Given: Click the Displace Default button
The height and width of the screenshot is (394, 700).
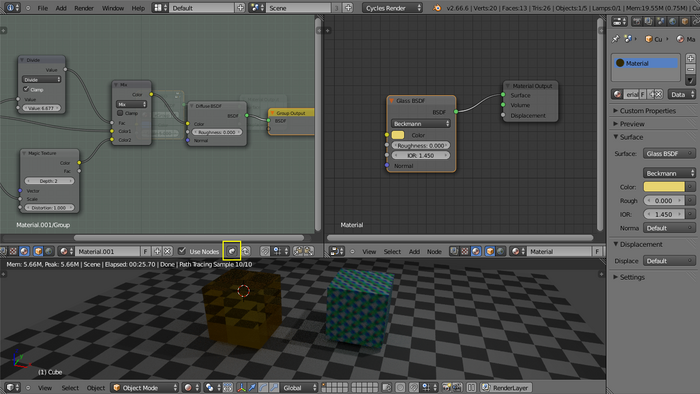Looking at the screenshot, I should [x=669, y=261].
